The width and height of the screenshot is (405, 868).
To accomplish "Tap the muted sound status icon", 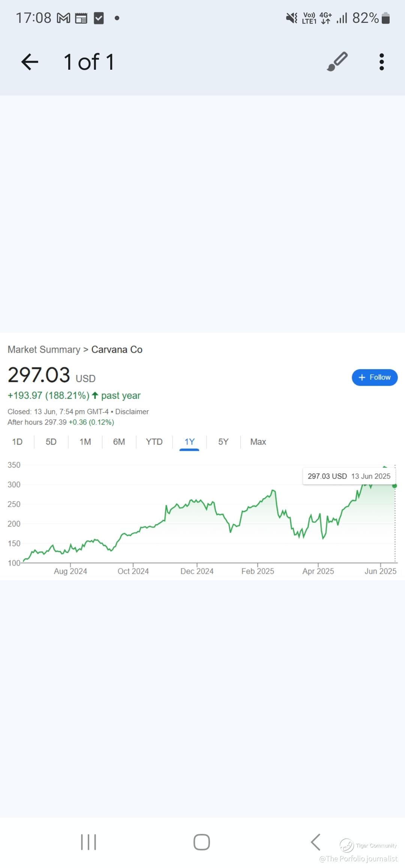I will click(291, 18).
